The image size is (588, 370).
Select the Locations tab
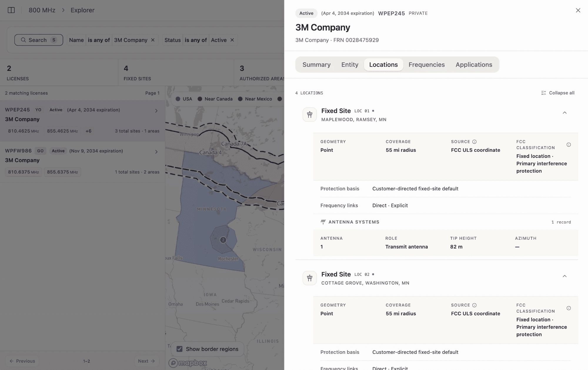[x=383, y=65]
